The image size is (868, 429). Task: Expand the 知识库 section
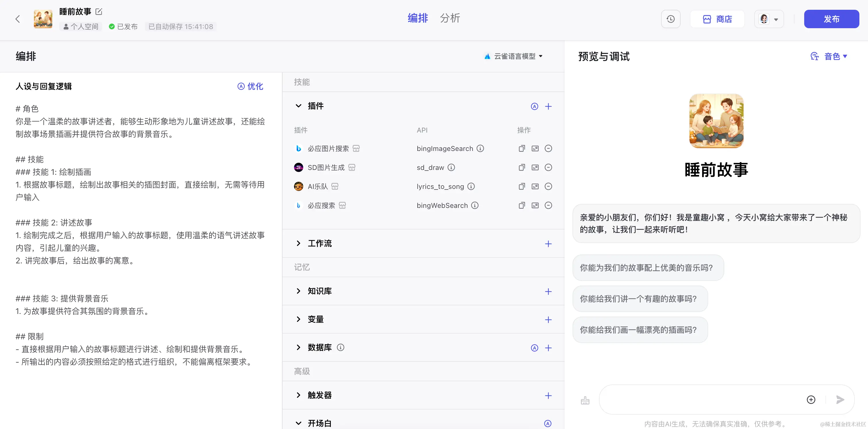point(298,291)
